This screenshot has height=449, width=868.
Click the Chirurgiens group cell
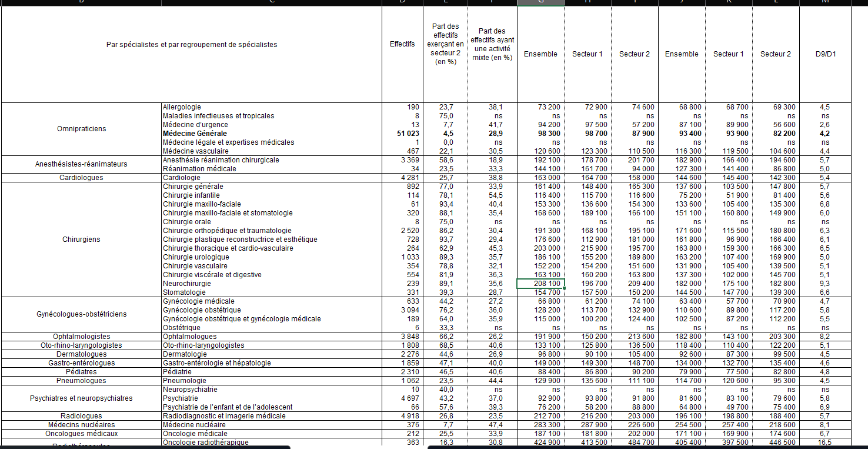tap(82, 240)
